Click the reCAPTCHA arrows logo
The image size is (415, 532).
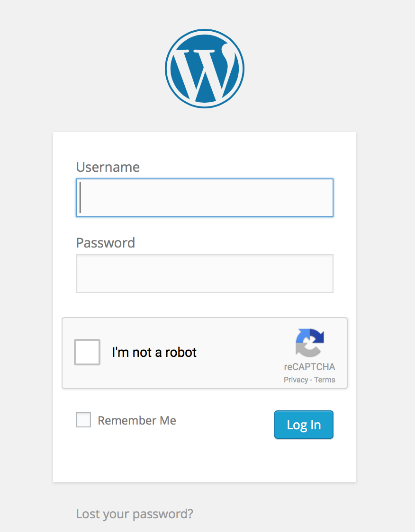(309, 343)
